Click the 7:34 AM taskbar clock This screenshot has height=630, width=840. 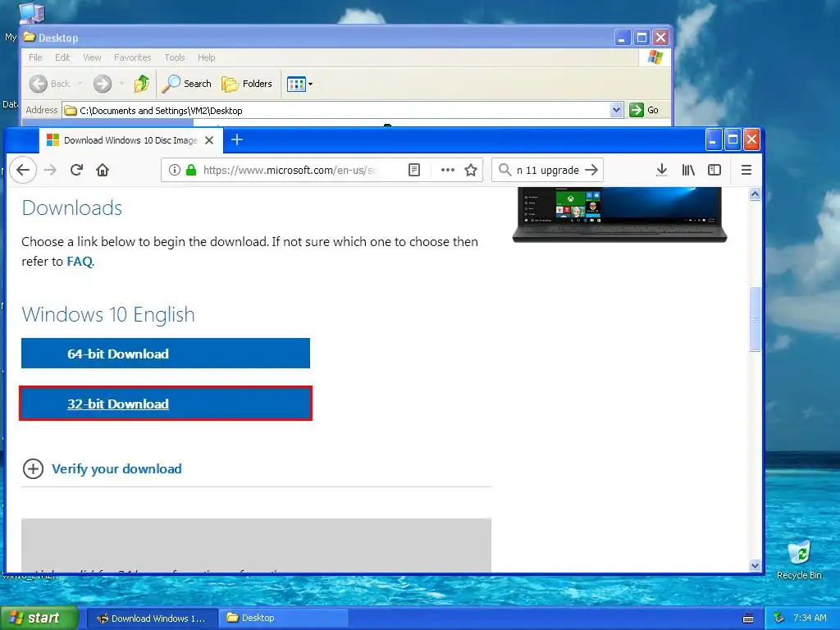(x=810, y=618)
